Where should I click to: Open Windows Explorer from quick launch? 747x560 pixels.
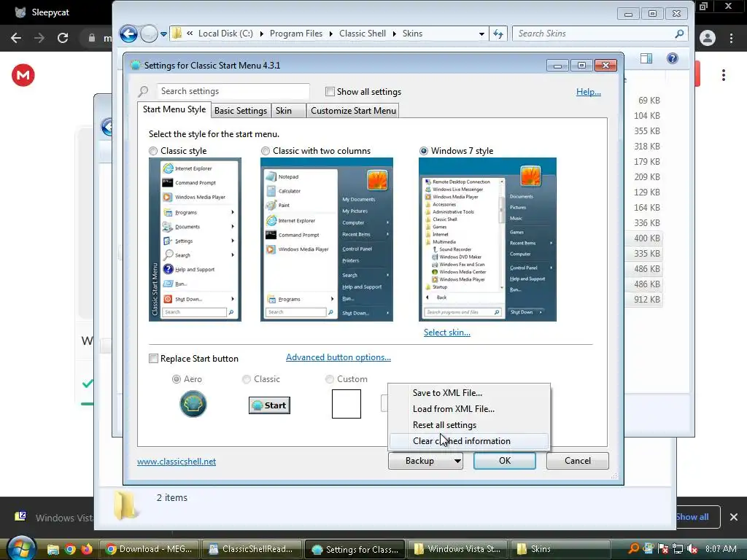(x=53, y=550)
